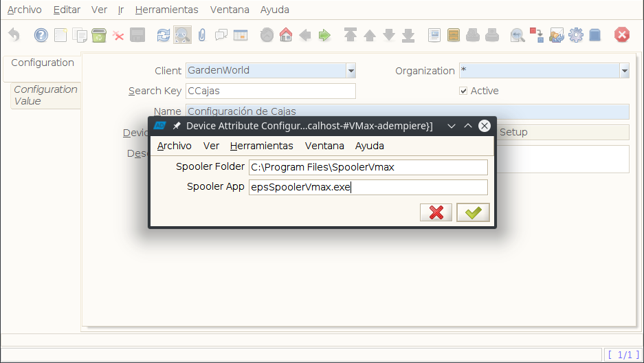
Task: Expand the Organization dropdown
Action: pyautogui.click(x=624, y=71)
